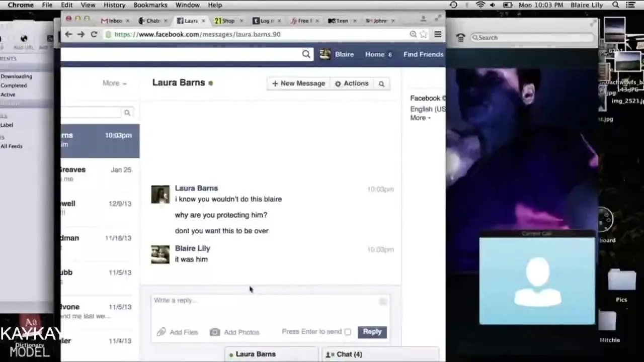Click the Time Machine menu bar icon
Screen dimensions: 644x362
tap(453, 5)
